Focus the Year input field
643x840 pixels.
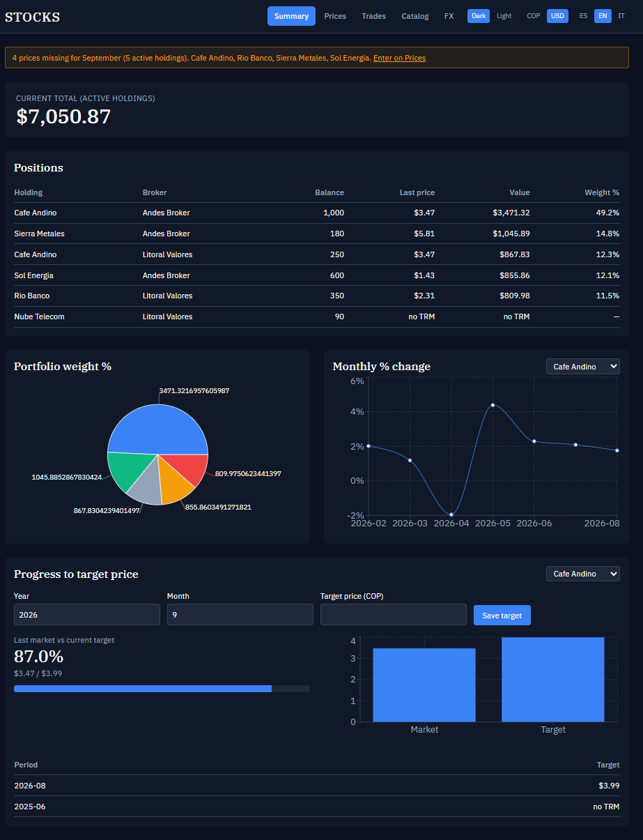pyautogui.click(x=87, y=615)
